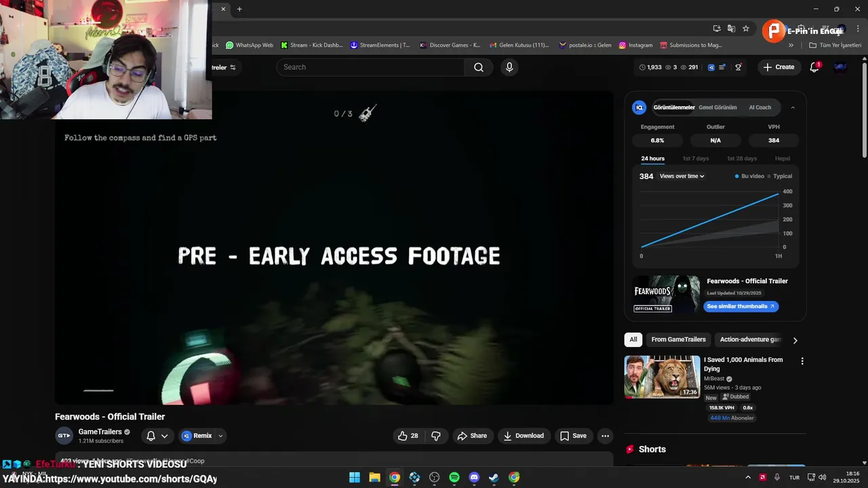Toggle Typical legend series

pyautogui.click(x=780, y=176)
